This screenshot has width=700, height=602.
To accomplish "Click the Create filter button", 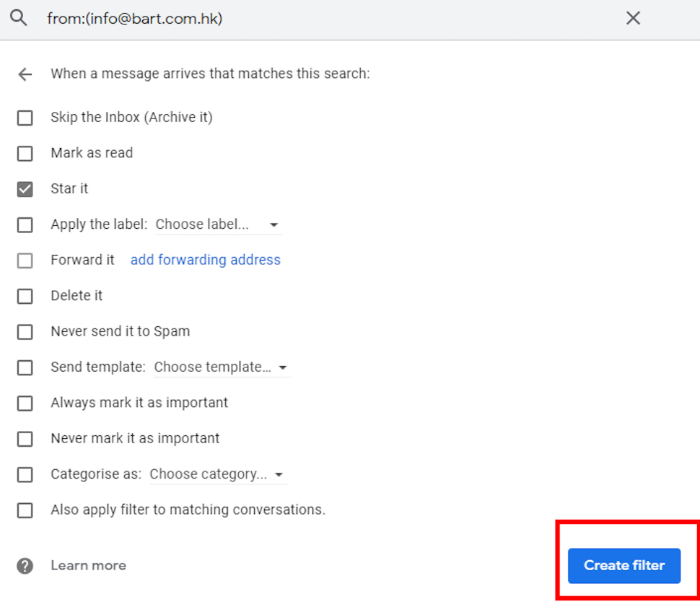I will (624, 566).
